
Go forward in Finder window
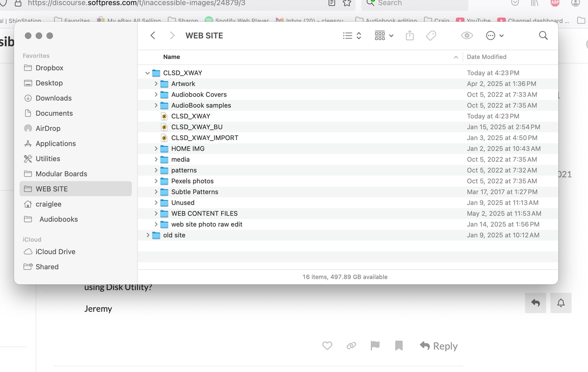click(x=172, y=36)
